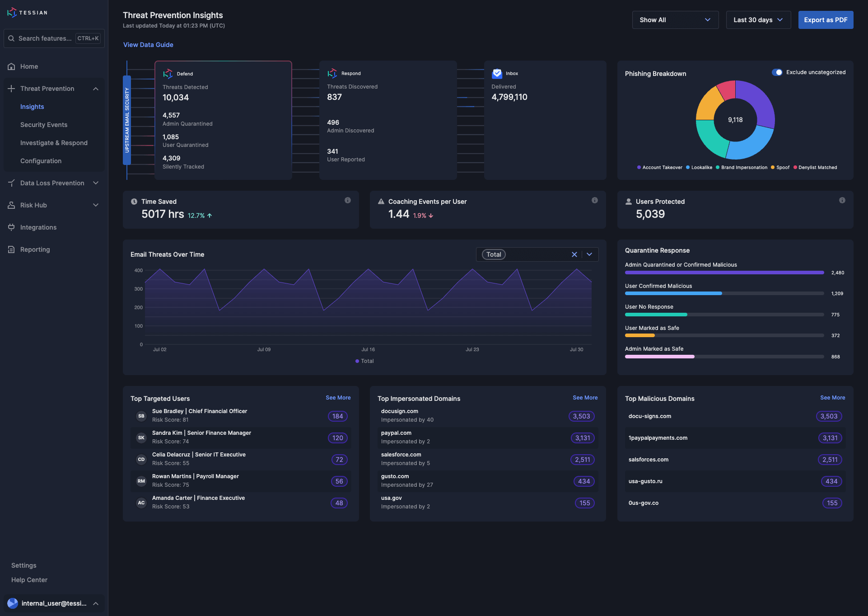Click the Threat Prevention crosshair icon

pos(11,89)
